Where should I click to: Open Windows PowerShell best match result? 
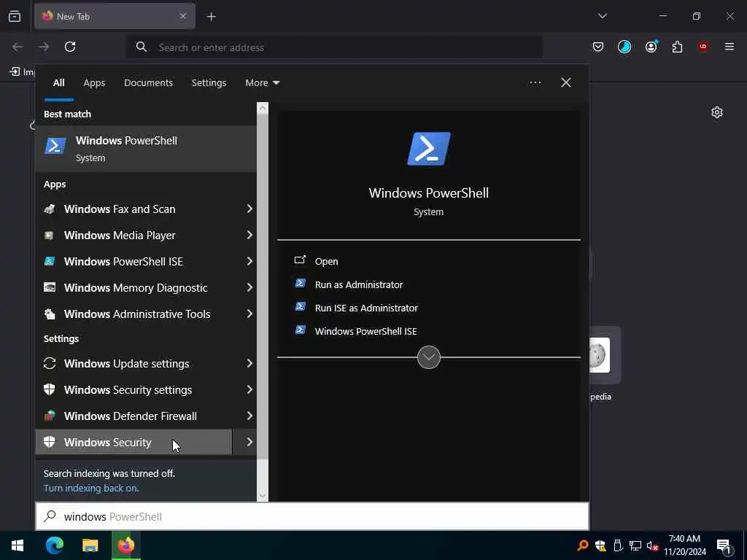tap(146, 149)
